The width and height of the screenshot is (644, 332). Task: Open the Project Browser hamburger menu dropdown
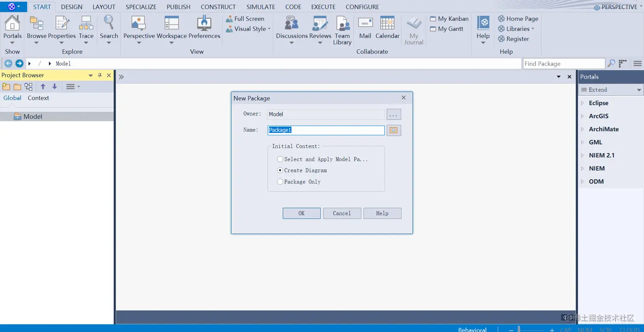pos(73,87)
